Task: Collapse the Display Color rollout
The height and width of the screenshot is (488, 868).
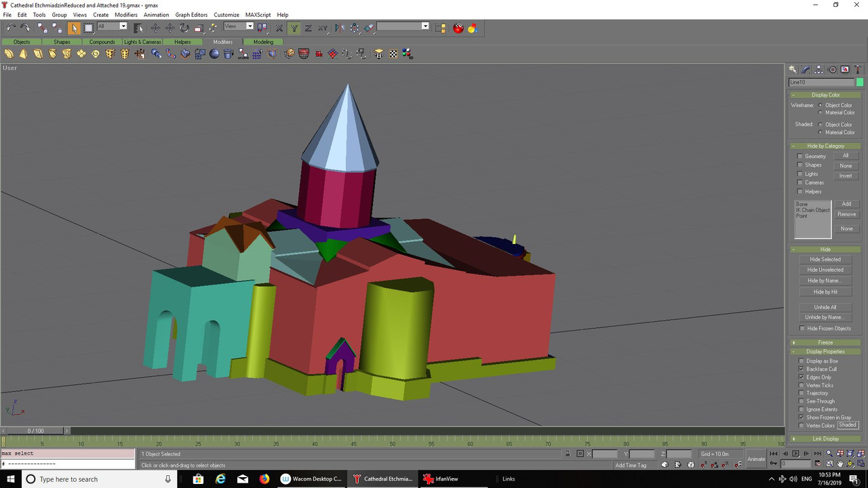Action: (825, 95)
